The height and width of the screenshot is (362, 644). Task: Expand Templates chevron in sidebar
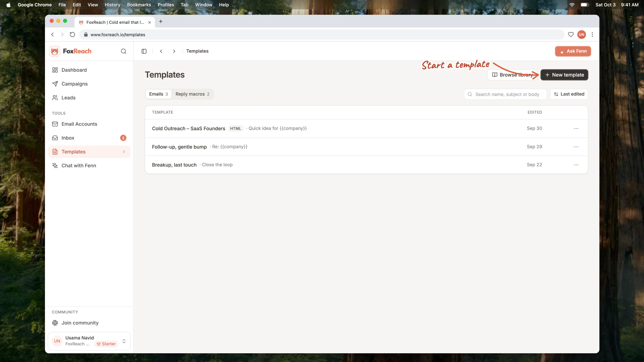tap(124, 152)
